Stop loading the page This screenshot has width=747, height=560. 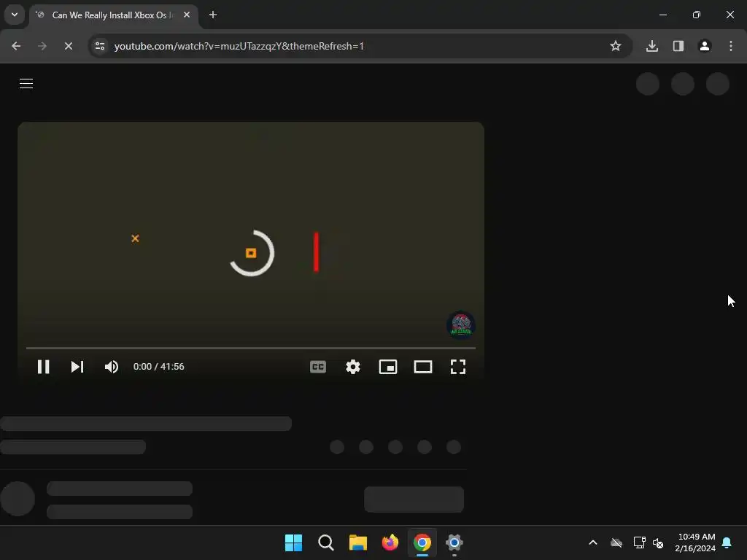(x=68, y=46)
